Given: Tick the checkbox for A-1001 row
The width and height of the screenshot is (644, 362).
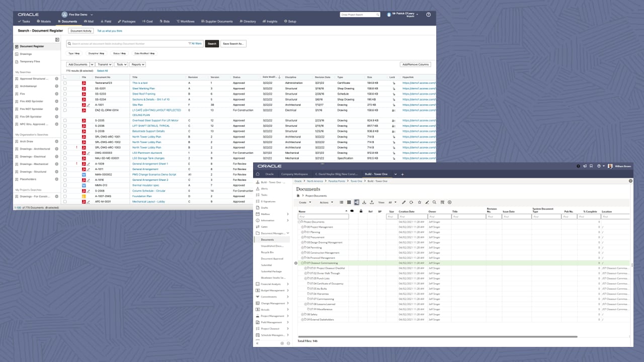Looking at the screenshot, I should coord(65,105).
